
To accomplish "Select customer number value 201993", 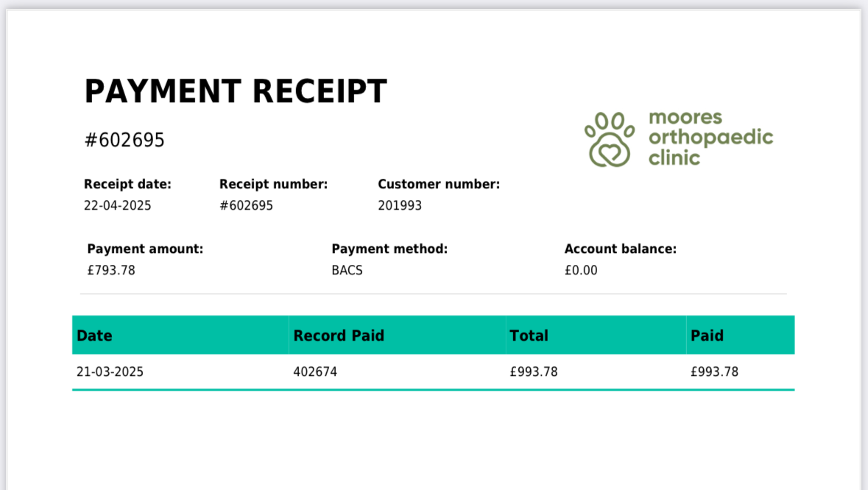I will pyautogui.click(x=400, y=205).
